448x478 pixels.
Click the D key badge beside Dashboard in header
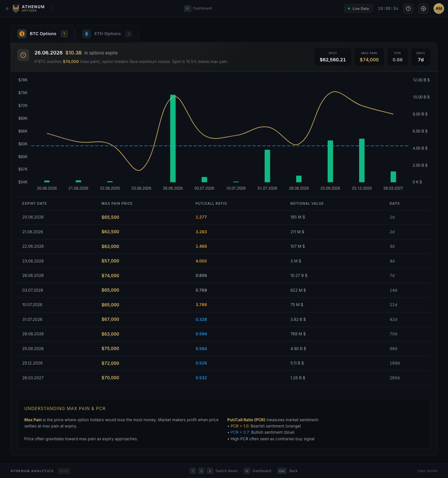(187, 9)
